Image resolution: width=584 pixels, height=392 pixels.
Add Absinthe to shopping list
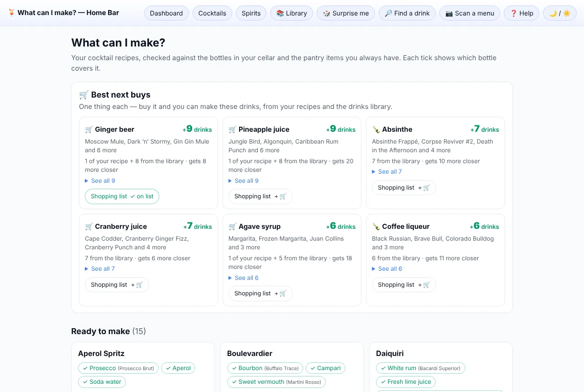(404, 187)
